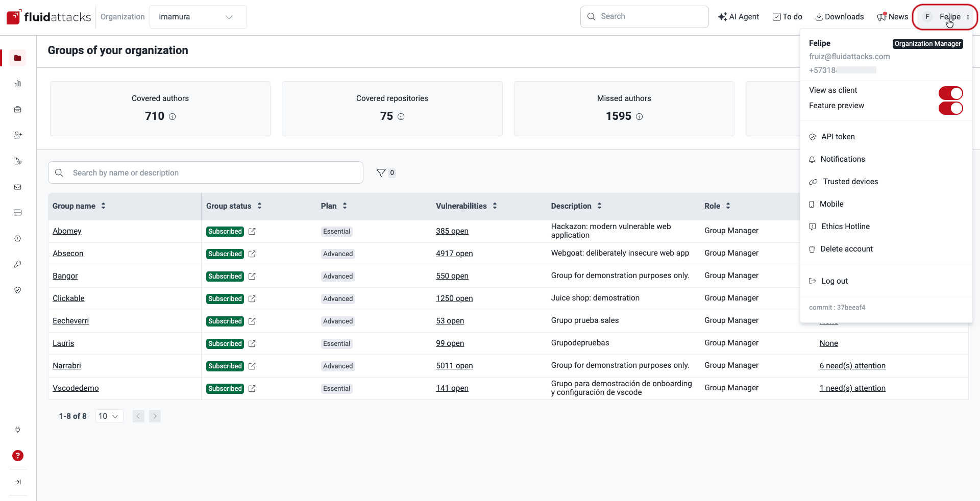Change the rows-per-page dropdown from 10

tap(108, 416)
